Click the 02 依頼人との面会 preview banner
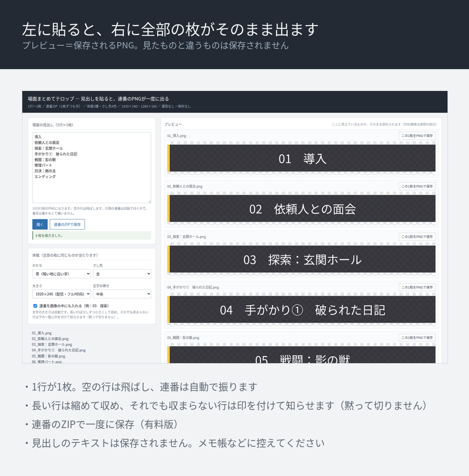 click(301, 209)
